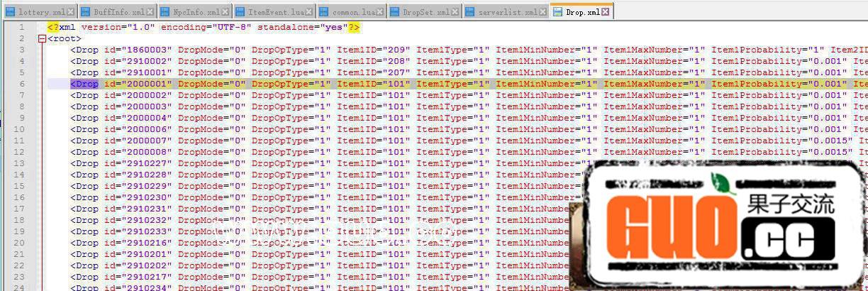Switch to the BuffInfo.xml tab
Screen dimensions: 868x291
coord(117,12)
